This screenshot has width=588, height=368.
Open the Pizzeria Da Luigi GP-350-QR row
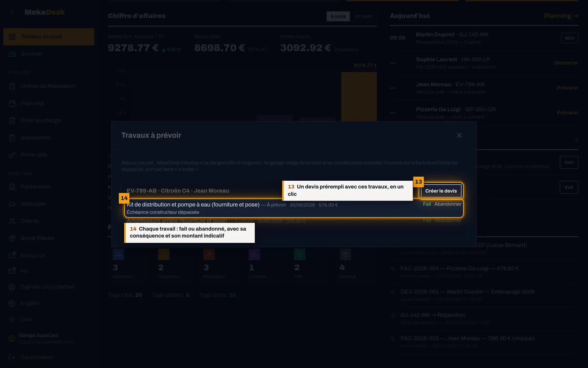click(x=484, y=113)
